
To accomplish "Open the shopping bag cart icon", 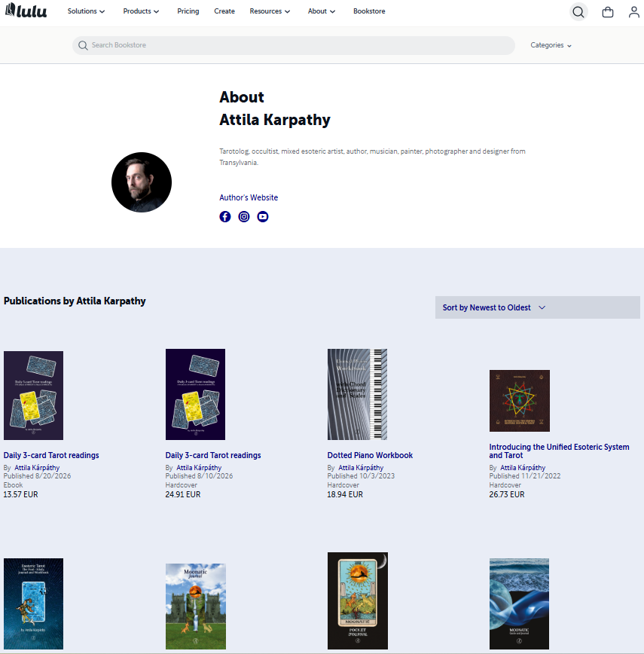I will pyautogui.click(x=608, y=12).
